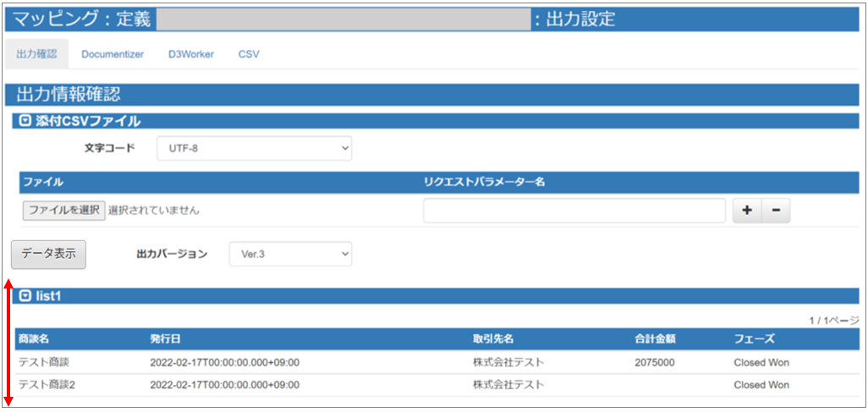
Task: Click the 商談名 column header
Action: click(33, 339)
